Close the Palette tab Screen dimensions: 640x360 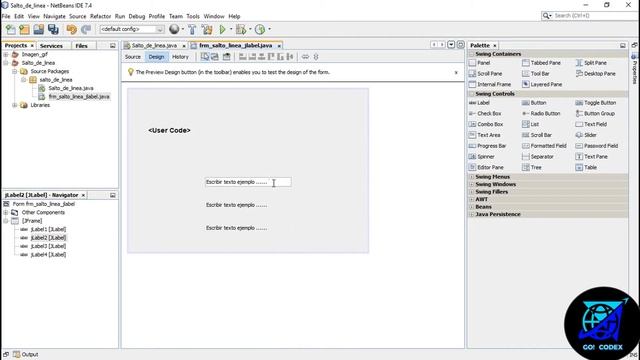(x=495, y=46)
